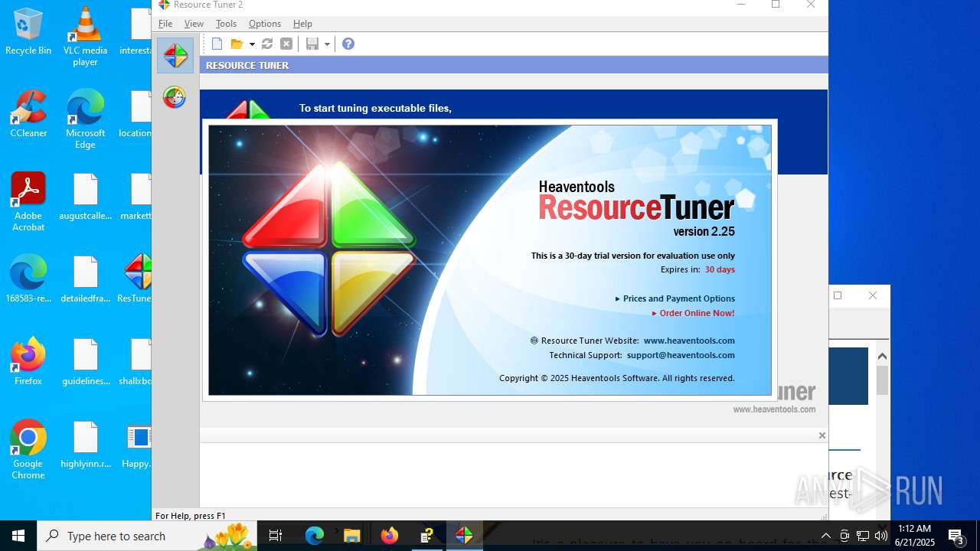Select the Resource Tuner sidebar icon
The height and width of the screenshot is (551, 980).
[175, 55]
